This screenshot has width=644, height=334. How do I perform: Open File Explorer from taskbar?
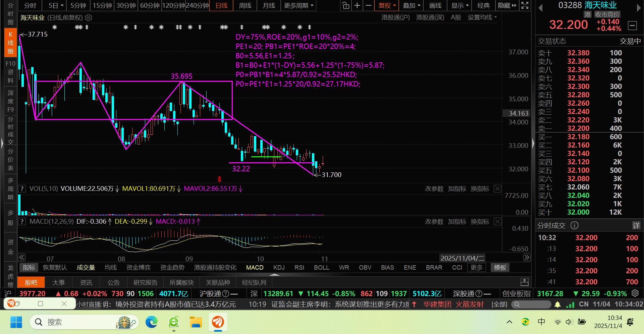196,322
